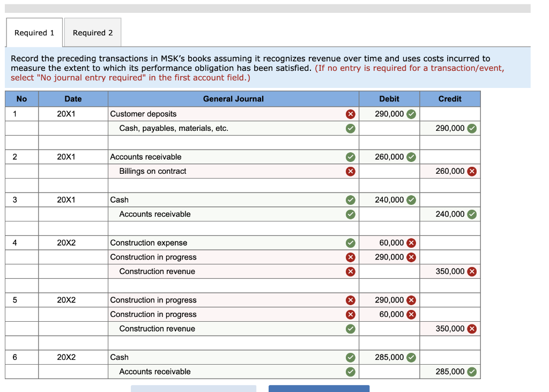Click green check next to Cash, payables, materials

[350, 128]
